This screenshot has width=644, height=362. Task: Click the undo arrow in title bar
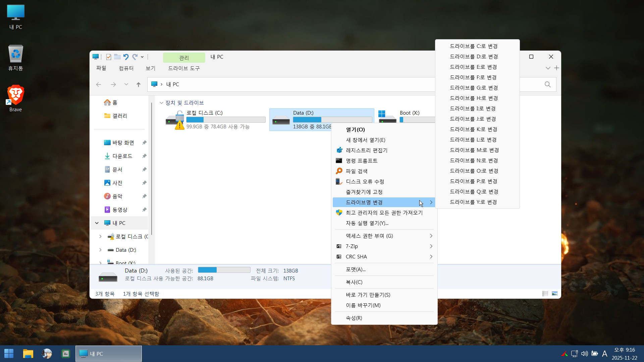pyautogui.click(x=126, y=57)
